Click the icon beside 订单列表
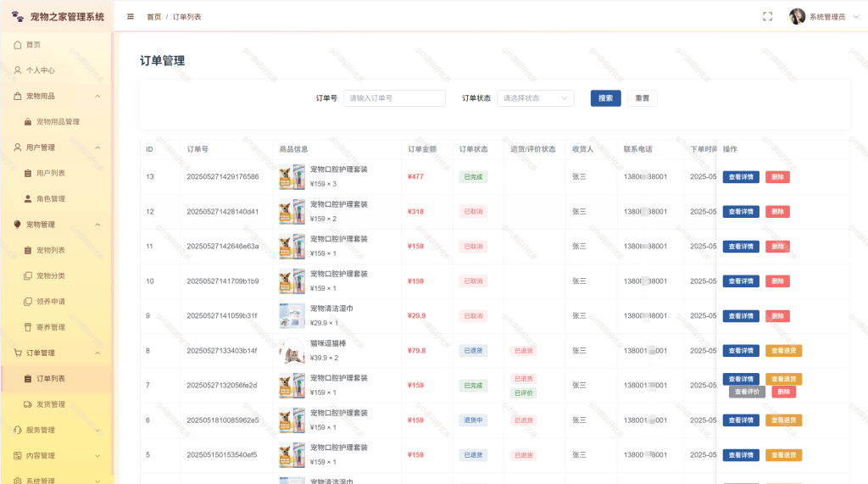 (28, 379)
